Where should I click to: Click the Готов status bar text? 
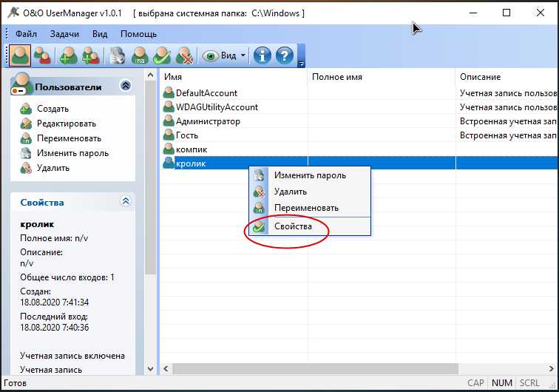click(x=15, y=383)
